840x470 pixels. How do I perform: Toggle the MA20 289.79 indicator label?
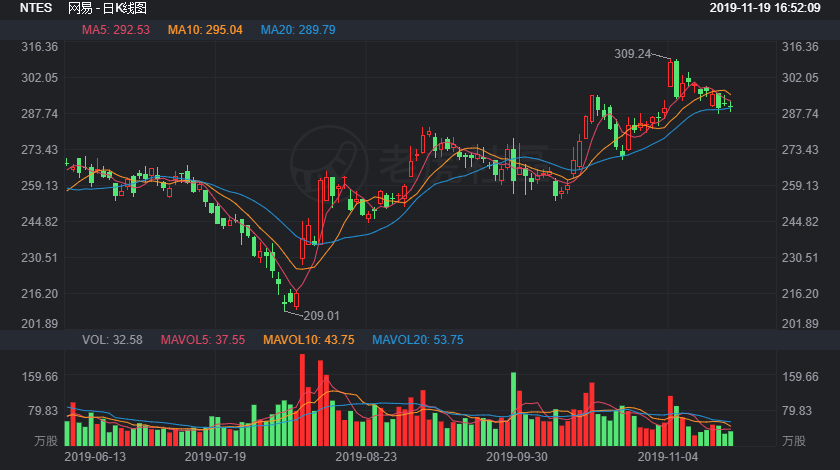pos(298,30)
